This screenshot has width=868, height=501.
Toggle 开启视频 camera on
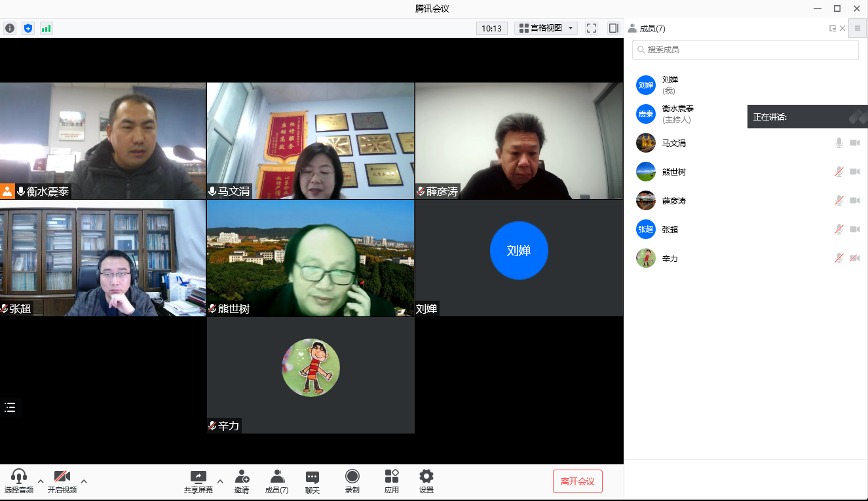point(62,481)
